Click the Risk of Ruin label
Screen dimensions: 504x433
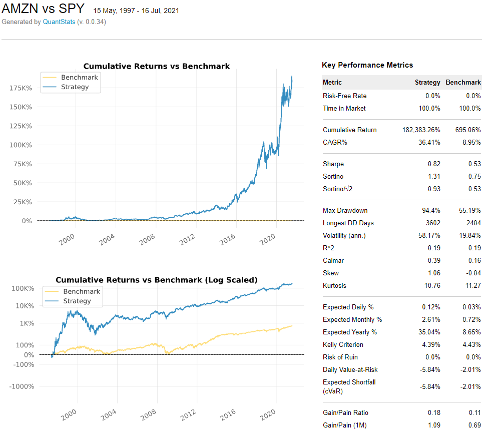click(x=340, y=357)
